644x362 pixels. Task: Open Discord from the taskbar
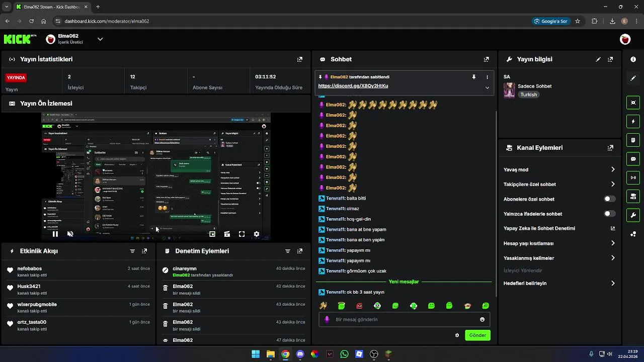point(300,354)
